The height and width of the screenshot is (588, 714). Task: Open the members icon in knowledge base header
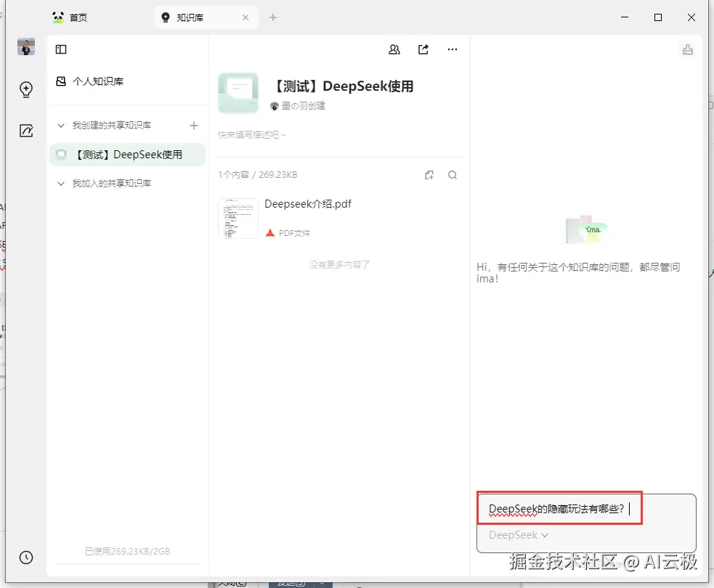394,49
